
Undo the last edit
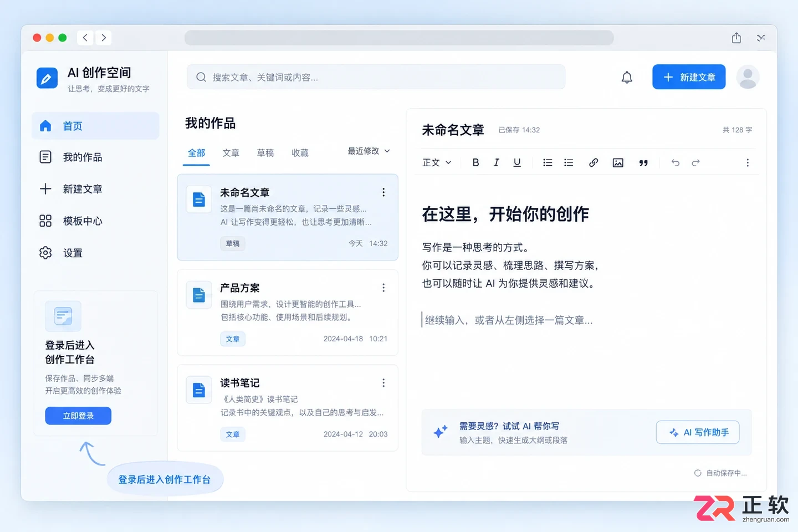tap(675, 162)
